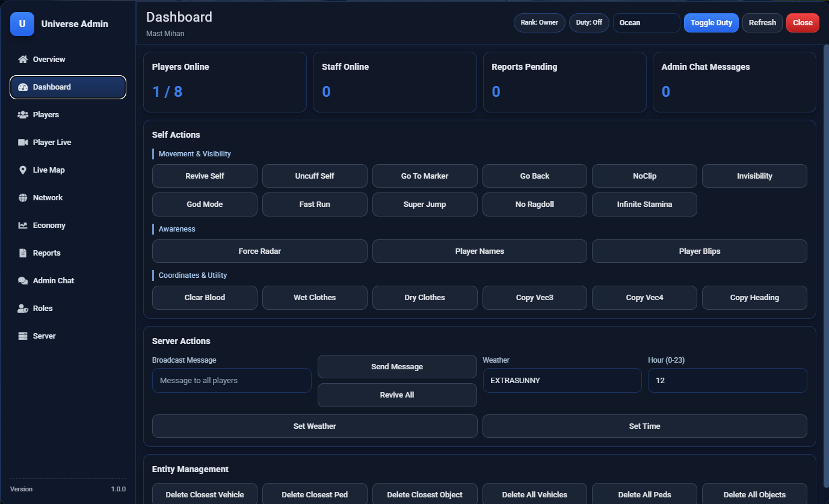Viewport: 829px width, 504px height.
Task: Click the Reports Pending card
Action: tap(565, 82)
